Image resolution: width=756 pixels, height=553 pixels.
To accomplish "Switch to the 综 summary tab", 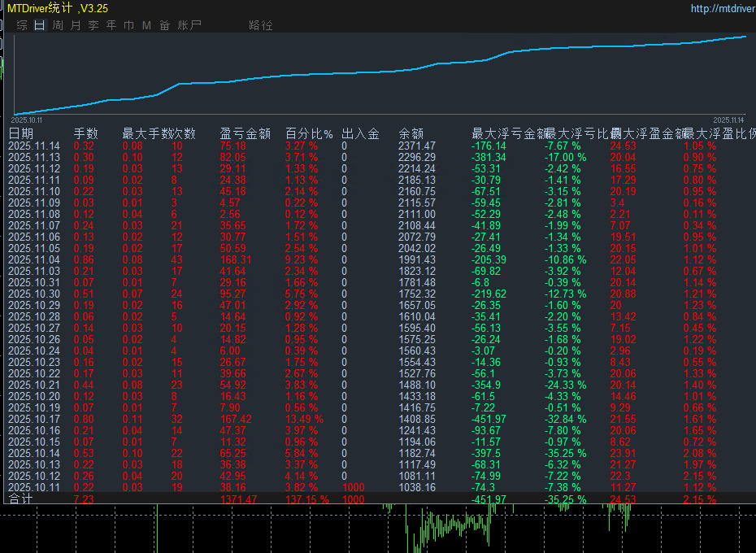I will pos(22,25).
